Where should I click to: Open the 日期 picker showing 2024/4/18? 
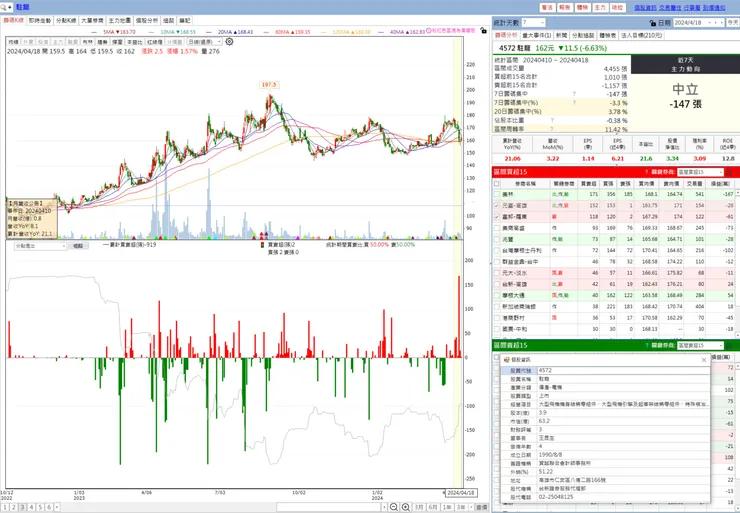698,23
